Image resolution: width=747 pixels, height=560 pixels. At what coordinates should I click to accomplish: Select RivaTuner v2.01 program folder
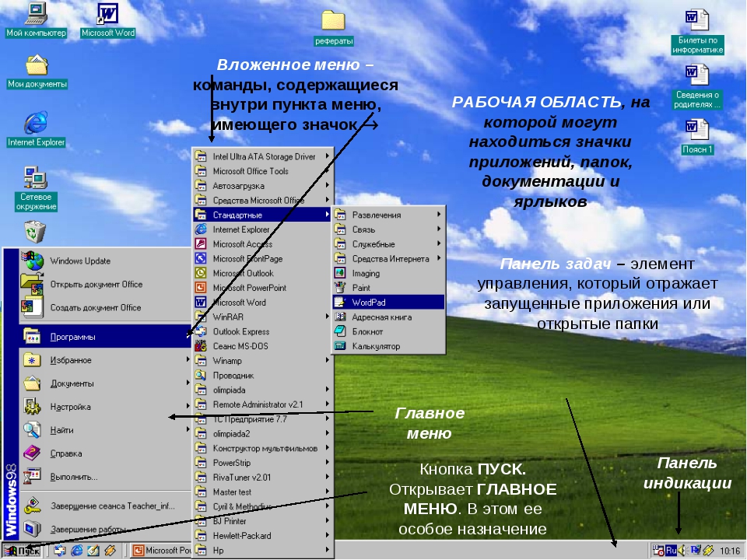(x=262, y=477)
